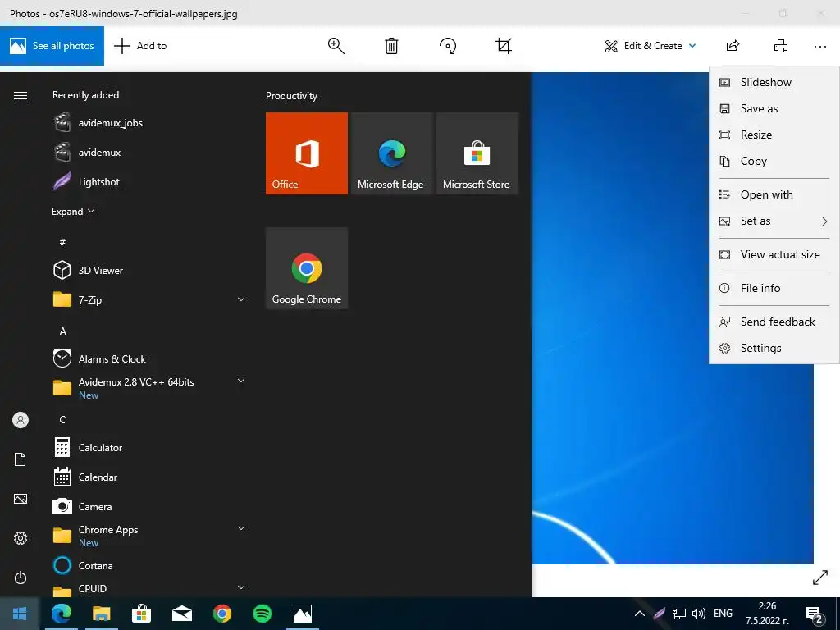Open File info from the menu
The width and height of the screenshot is (840, 630).
pyautogui.click(x=774, y=288)
